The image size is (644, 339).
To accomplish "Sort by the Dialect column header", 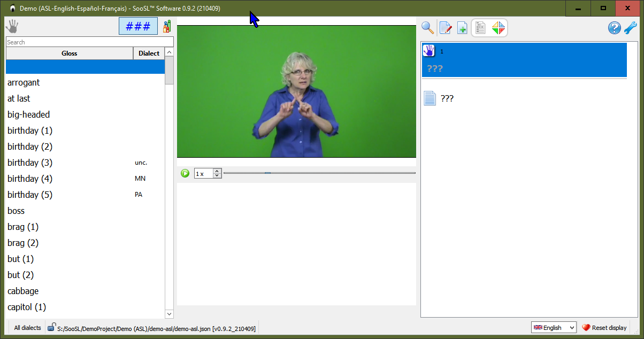I will tap(149, 53).
